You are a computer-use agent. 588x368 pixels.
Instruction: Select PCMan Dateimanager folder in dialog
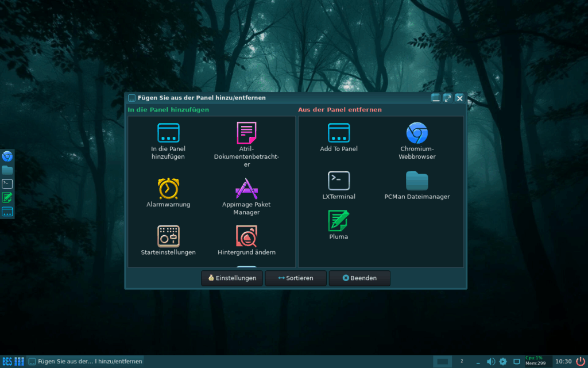417,181
